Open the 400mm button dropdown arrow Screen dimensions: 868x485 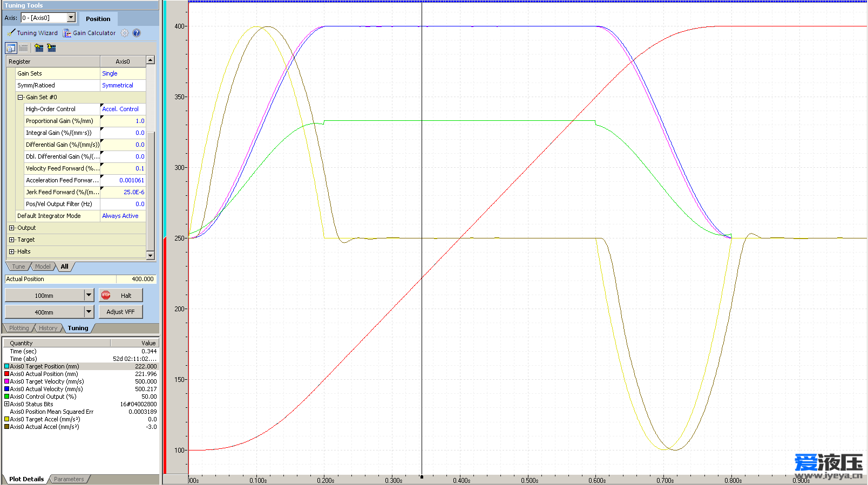(x=89, y=312)
